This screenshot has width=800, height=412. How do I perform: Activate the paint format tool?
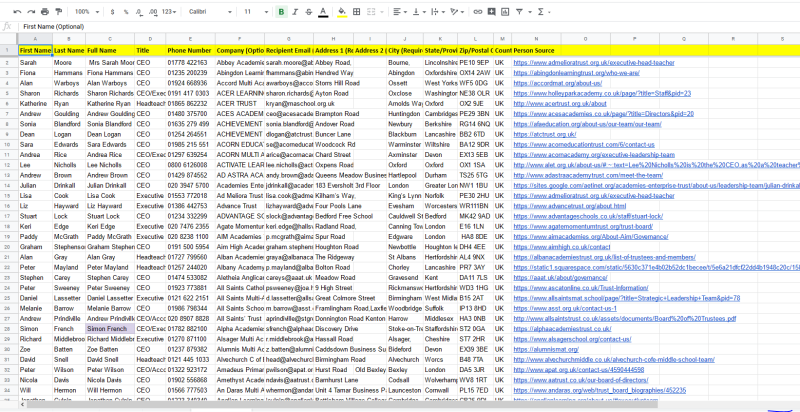pos(58,12)
